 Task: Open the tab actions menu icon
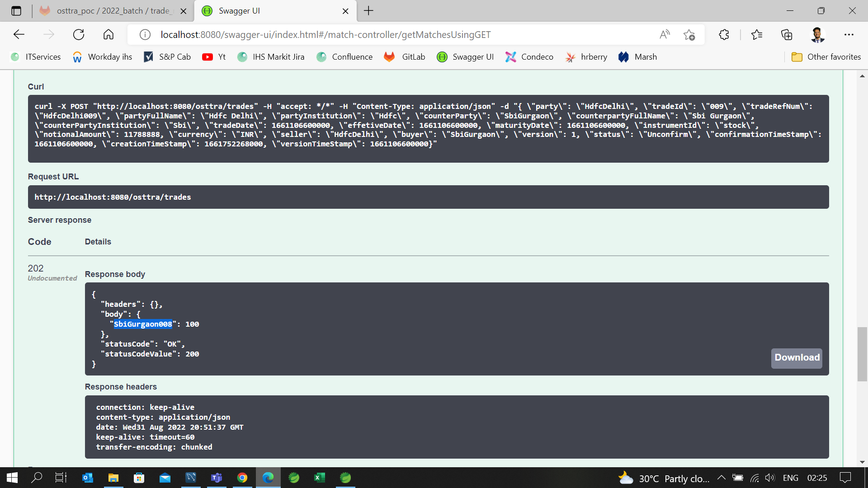(x=16, y=11)
